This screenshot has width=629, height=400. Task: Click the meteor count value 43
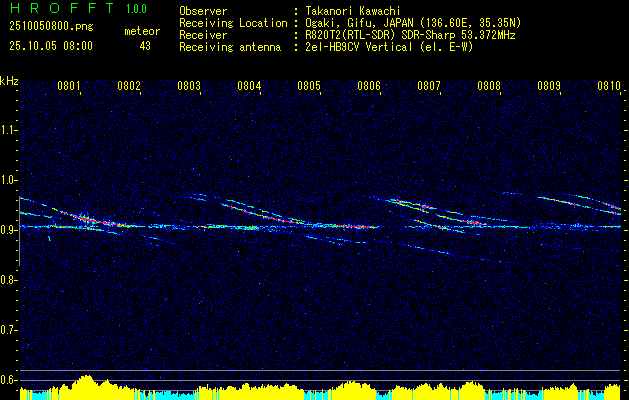[x=145, y=46]
